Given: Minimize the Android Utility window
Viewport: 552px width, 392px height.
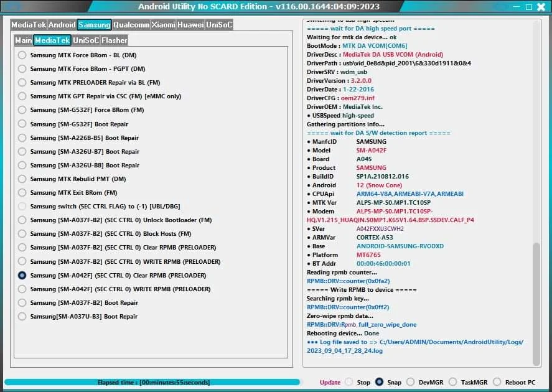Looking at the screenshot, I should coord(516,7).
